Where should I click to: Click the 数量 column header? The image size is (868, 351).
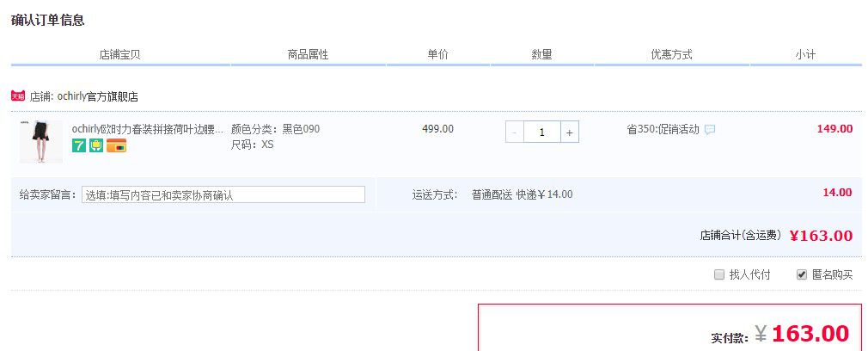(x=542, y=54)
